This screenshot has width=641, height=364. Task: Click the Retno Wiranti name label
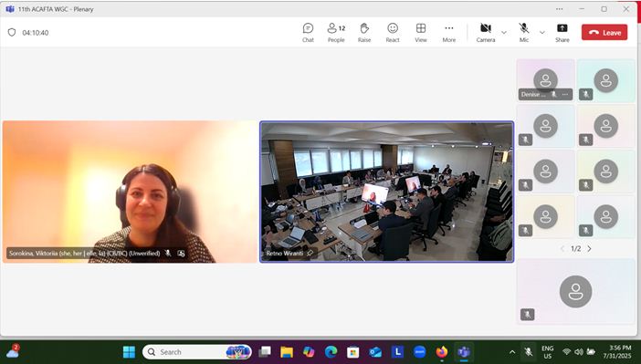tap(285, 254)
